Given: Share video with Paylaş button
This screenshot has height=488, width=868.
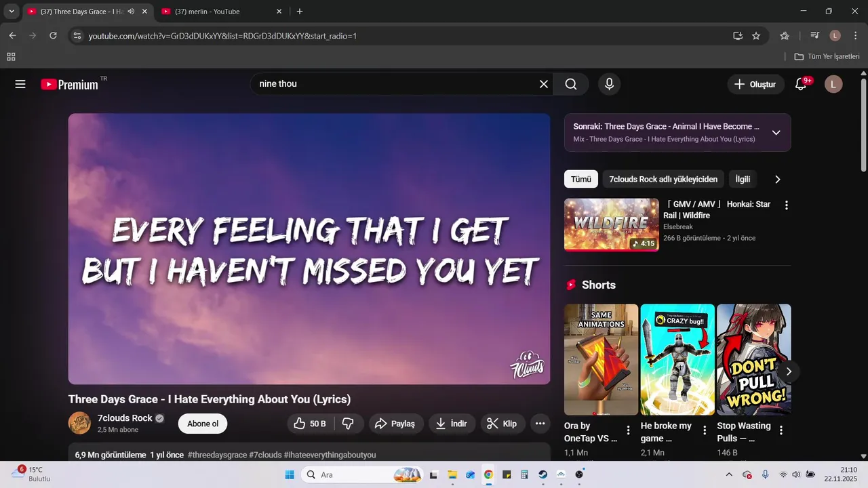Looking at the screenshot, I should click(x=396, y=424).
